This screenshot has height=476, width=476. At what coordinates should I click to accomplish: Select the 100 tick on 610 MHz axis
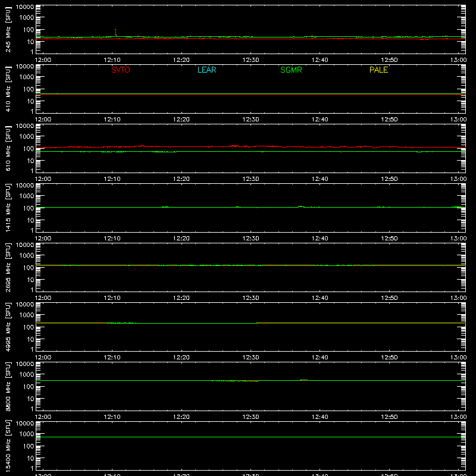pos(29,148)
